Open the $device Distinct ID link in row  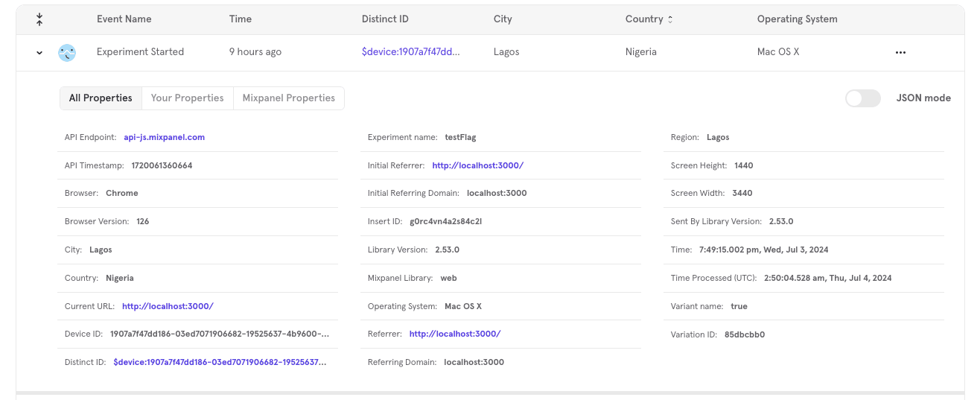410,52
